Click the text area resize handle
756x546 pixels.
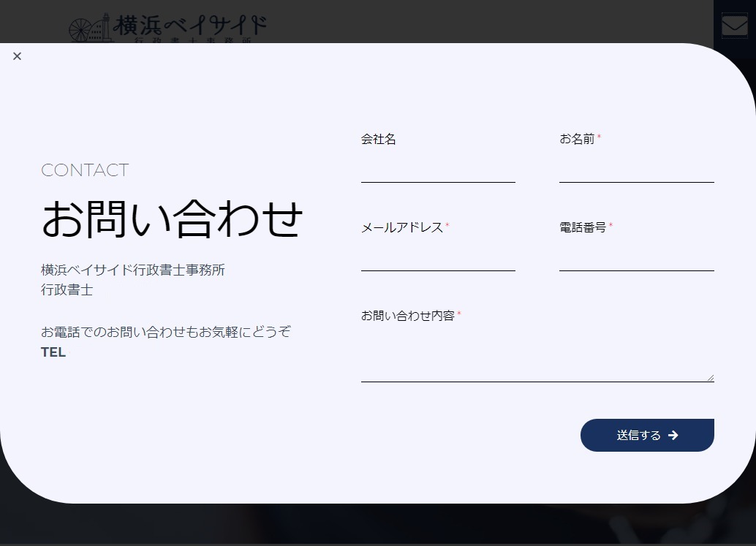[x=710, y=377]
